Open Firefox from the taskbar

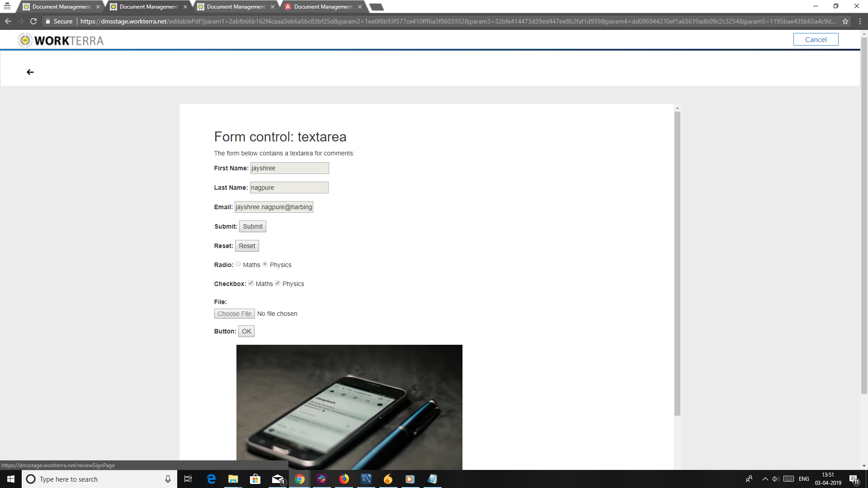point(344,479)
